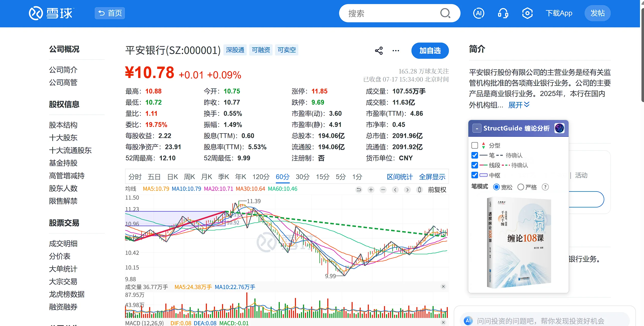The width and height of the screenshot is (644, 326).
Task: Enable the 分型 checkbox
Action: pos(475,145)
